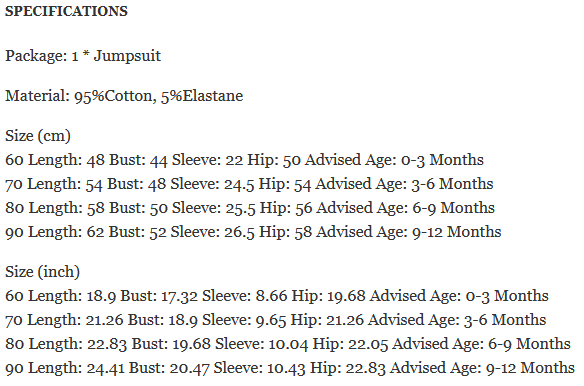Click the Size (inch) label
The image size is (584, 386).
[42, 272]
